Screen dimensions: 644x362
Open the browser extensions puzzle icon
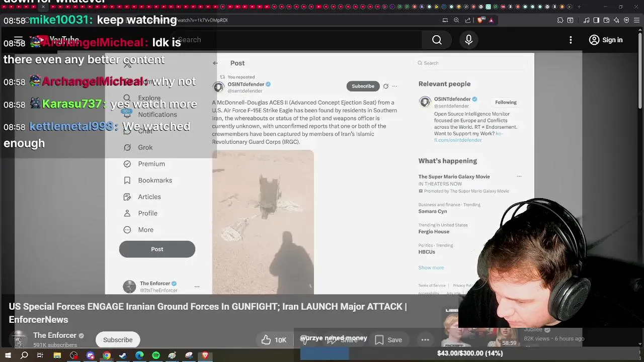560,20
